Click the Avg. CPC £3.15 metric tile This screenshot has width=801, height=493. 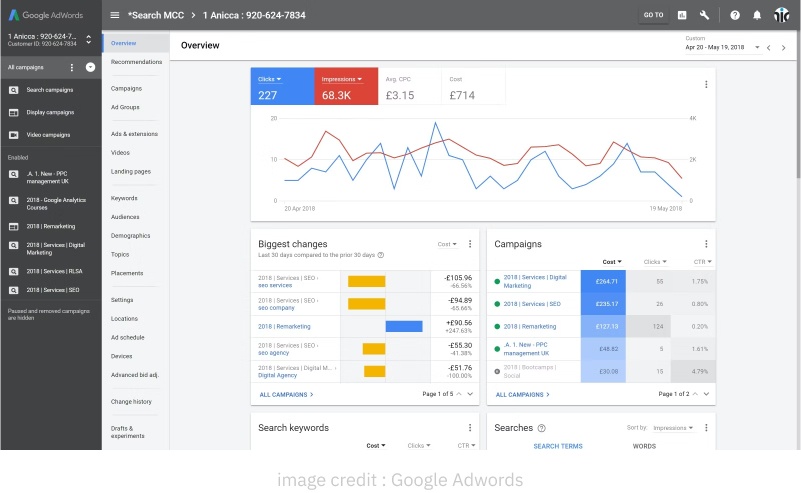coord(410,86)
